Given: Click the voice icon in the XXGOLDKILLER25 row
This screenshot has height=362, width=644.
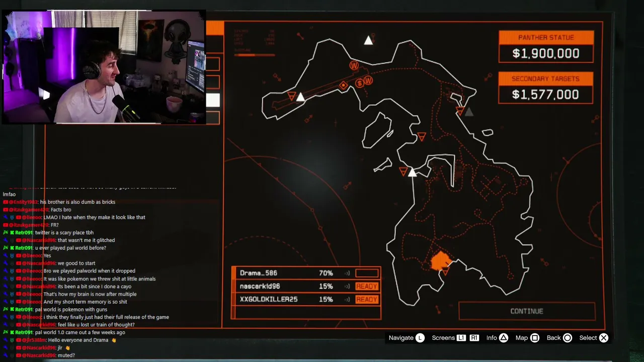Looking at the screenshot, I should pos(347,299).
